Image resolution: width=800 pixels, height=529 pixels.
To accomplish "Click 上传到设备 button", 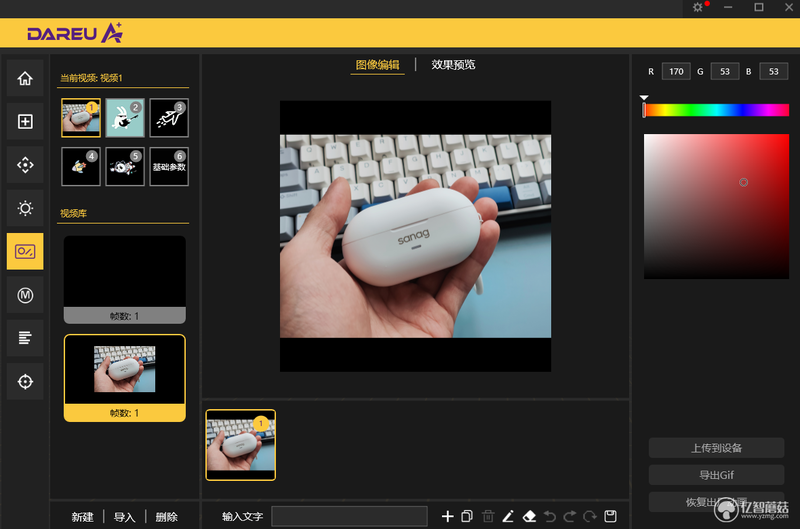I will [716, 448].
